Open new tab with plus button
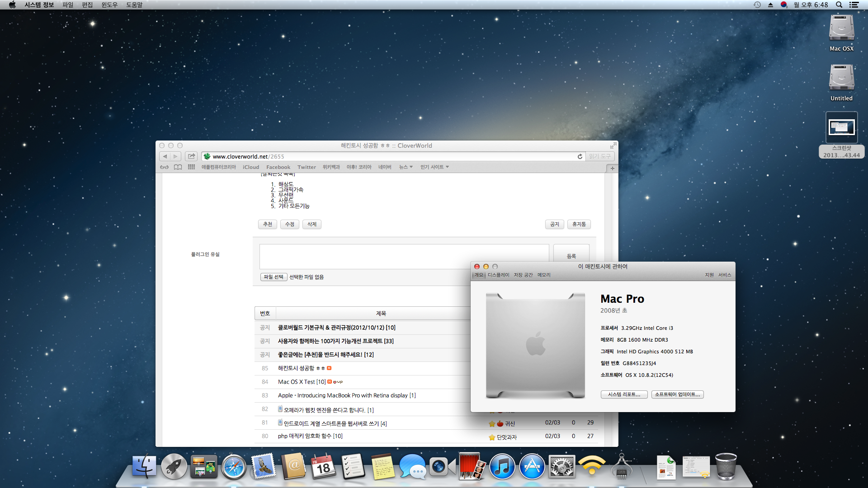 coord(612,168)
